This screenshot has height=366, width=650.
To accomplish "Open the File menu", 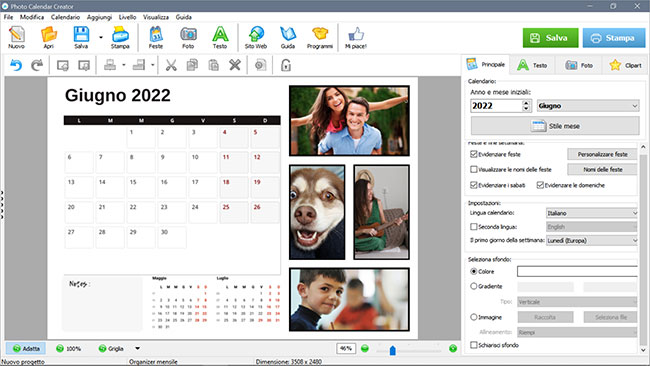I will (8, 17).
